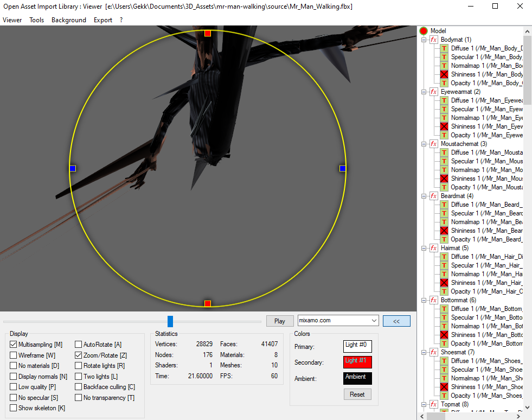The height and width of the screenshot is (420, 532).
Task: Collapse the Bottommat (6) tree node
Action: 424,300
